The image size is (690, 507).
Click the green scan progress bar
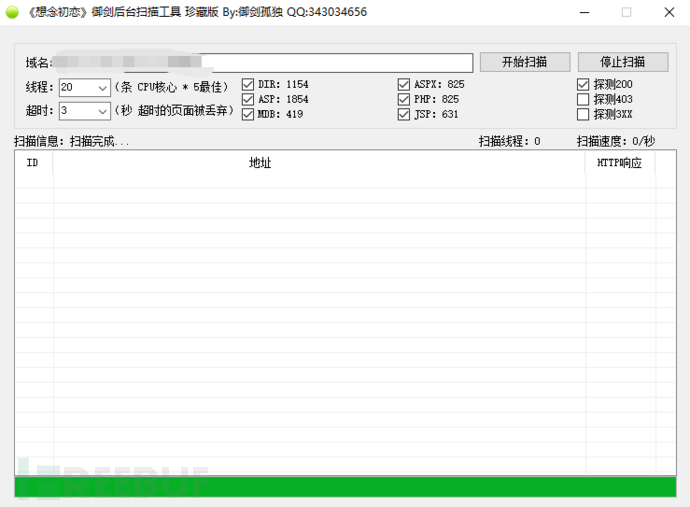345,487
